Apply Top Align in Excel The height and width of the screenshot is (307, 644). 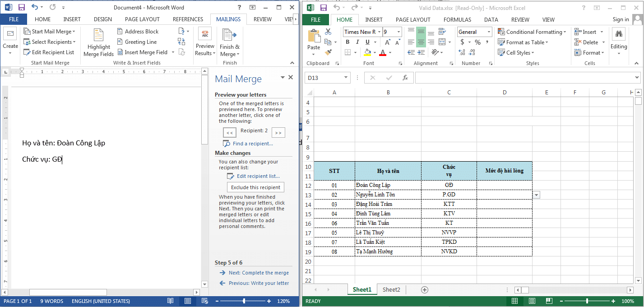[411, 32]
